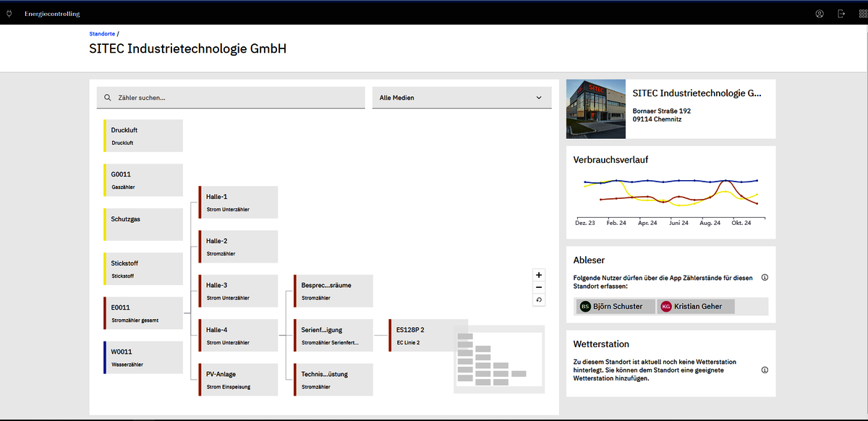Open the user account profile icon

pyautogui.click(x=820, y=14)
